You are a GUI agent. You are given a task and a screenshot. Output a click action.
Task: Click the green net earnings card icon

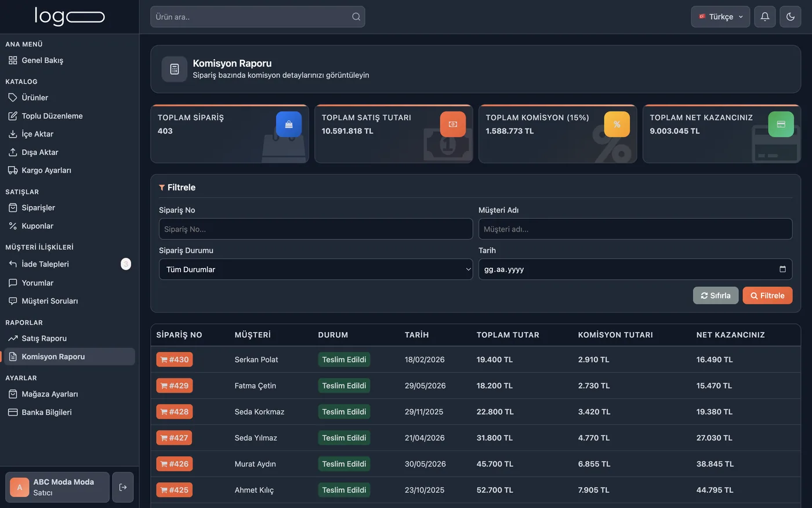coord(781,124)
